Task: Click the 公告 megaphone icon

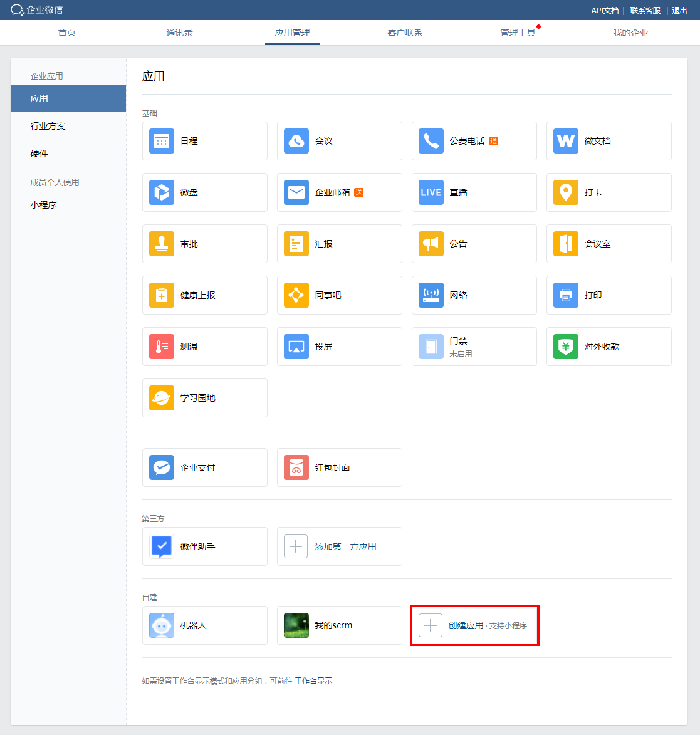Action: [431, 244]
